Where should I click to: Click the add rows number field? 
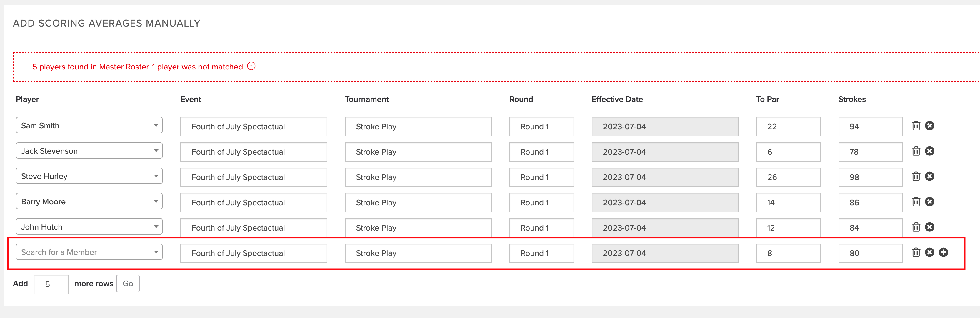[x=51, y=284]
